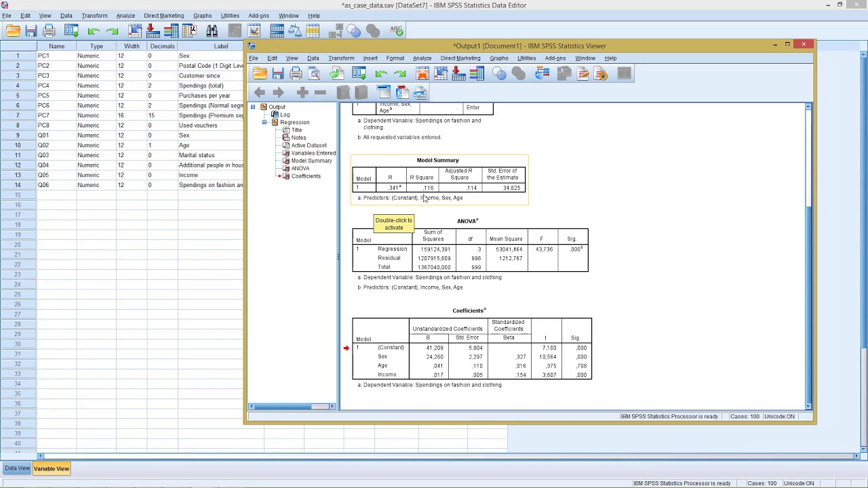Click the Type column header
This screenshot has width=868, height=488.
(96, 46)
